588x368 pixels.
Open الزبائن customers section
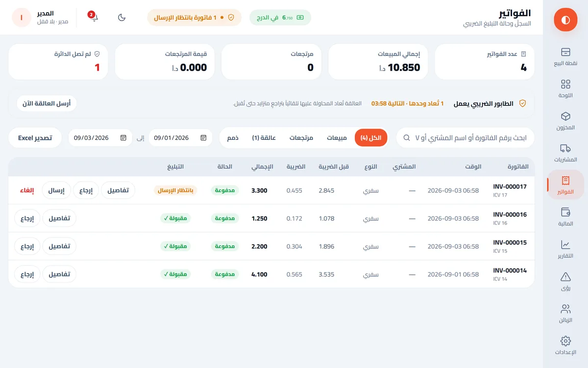tap(565, 314)
